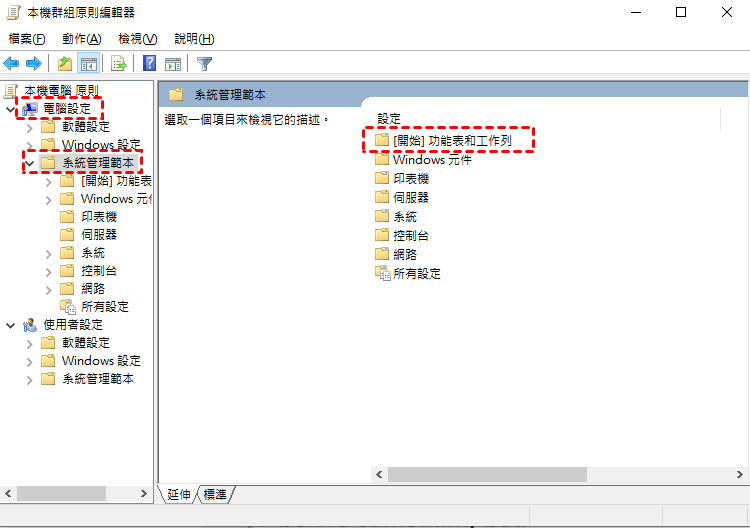
Task: Toggle the show/hide console tree icon
Action: pyautogui.click(x=88, y=64)
